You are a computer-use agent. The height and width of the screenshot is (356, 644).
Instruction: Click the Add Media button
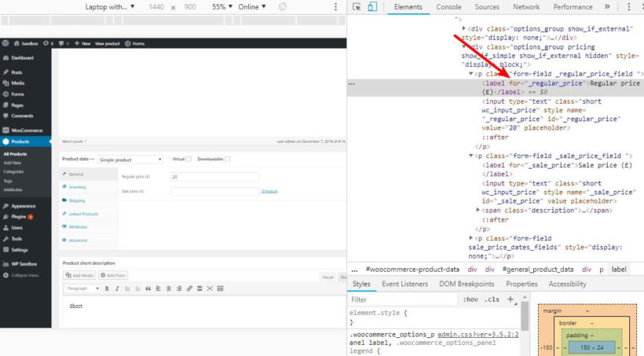pos(79,275)
